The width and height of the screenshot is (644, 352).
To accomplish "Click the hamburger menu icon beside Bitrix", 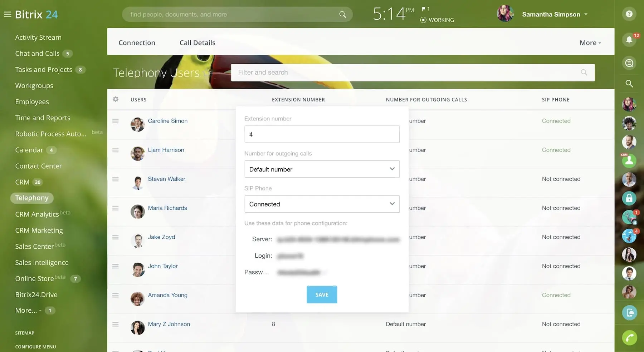I will (8, 15).
